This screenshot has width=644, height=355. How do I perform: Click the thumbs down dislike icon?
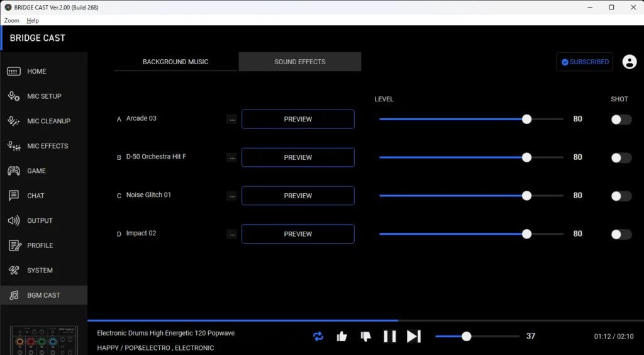pos(366,336)
